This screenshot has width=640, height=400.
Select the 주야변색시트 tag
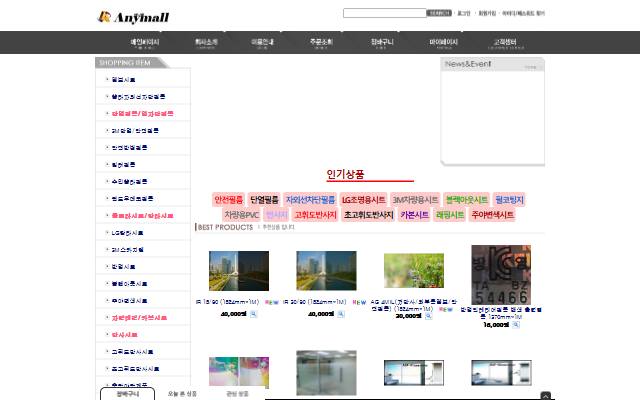(x=492, y=215)
